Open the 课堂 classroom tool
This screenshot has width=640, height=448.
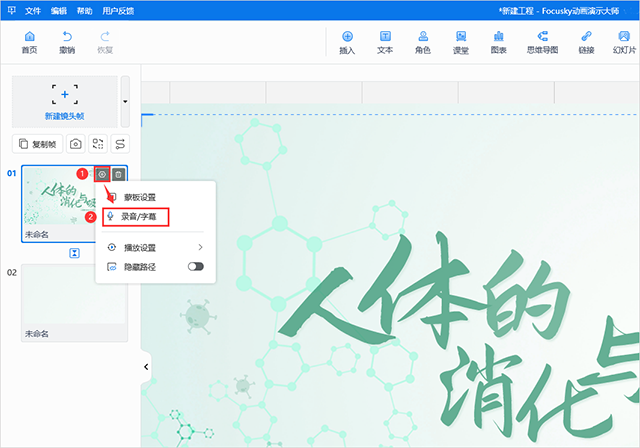pyautogui.click(x=461, y=43)
